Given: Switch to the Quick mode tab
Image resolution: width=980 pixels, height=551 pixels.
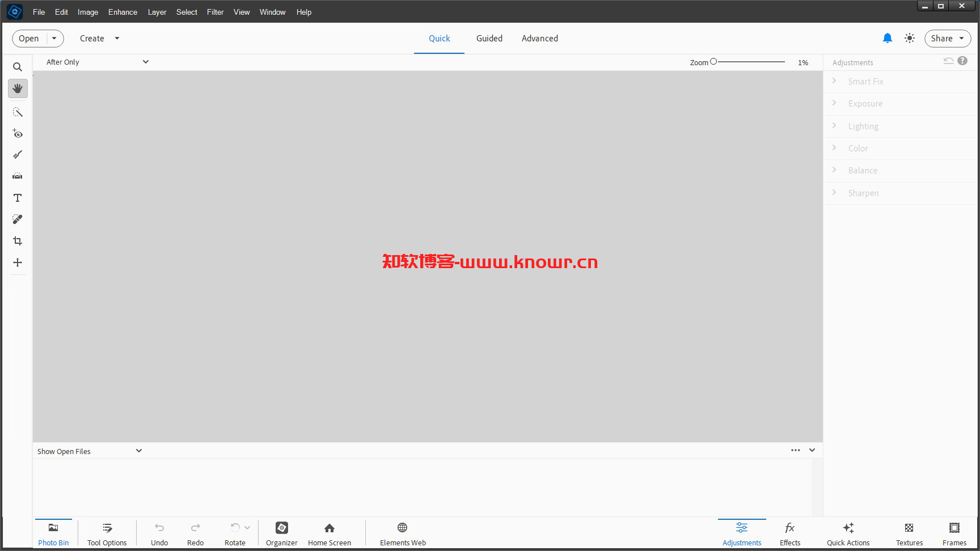Looking at the screenshot, I should pos(439,39).
